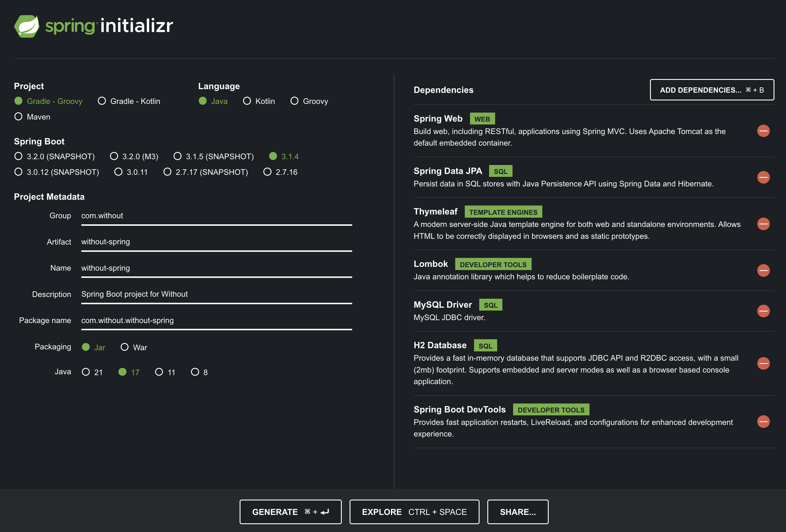Remove the MySQL Driver dependency

(763, 311)
